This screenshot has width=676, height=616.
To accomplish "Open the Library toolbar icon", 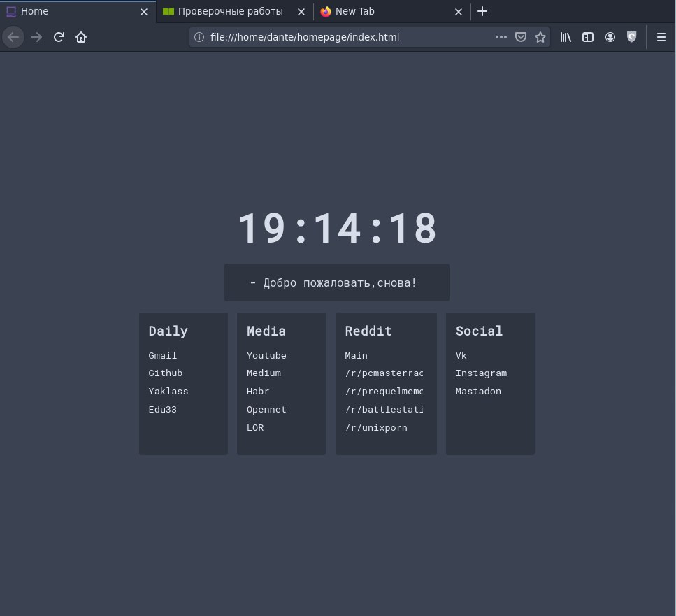I will click(x=566, y=37).
